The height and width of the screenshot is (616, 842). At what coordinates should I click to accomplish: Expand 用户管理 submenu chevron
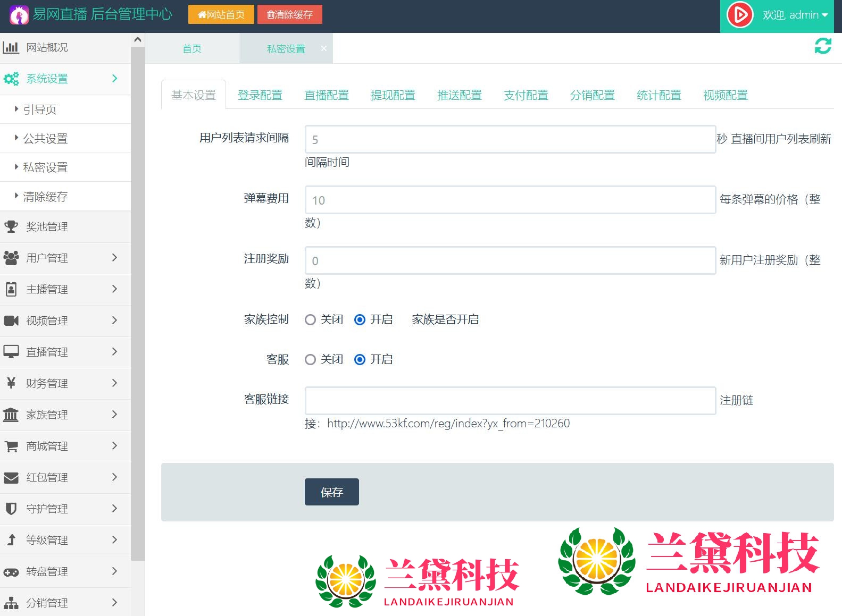114,258
